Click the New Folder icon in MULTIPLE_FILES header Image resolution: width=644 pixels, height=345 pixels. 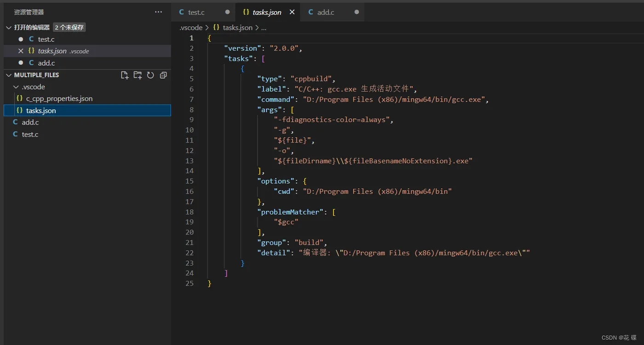pyautogui.click(x=138, y=75)
